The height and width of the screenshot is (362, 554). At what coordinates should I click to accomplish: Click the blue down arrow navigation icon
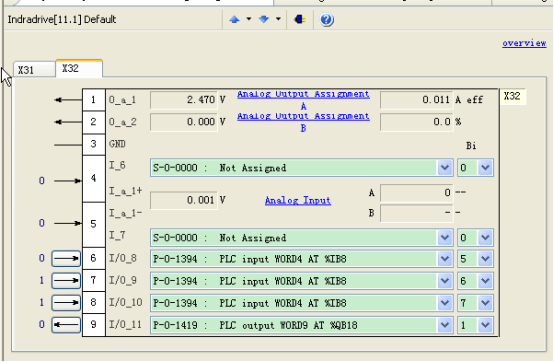click(x=264, y=20)
